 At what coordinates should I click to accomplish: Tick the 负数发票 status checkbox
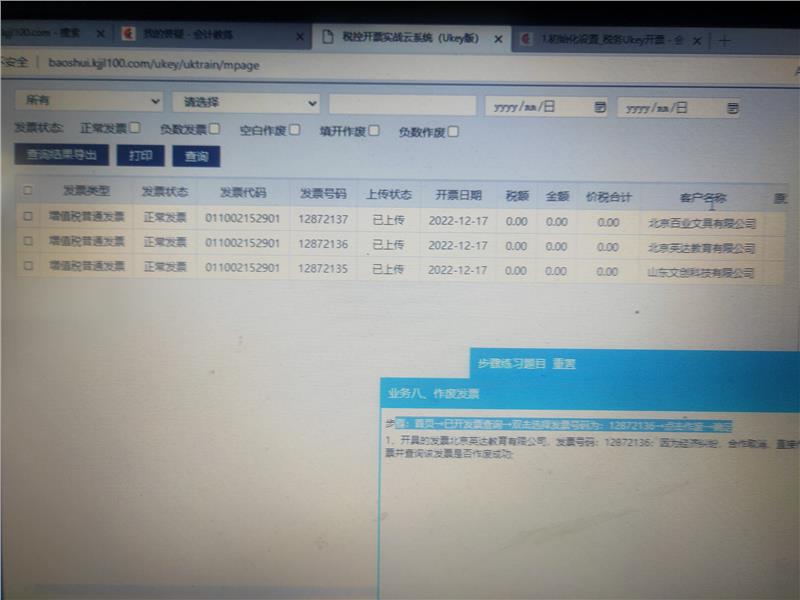tap(215, 129)
